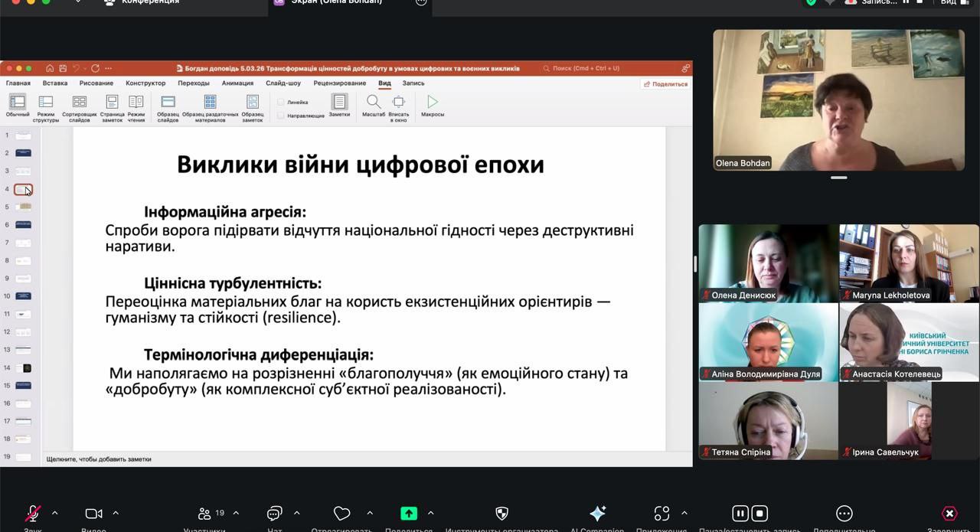Open Zoom AI Companion
The image size is (980, 532).
pos(597,514)
